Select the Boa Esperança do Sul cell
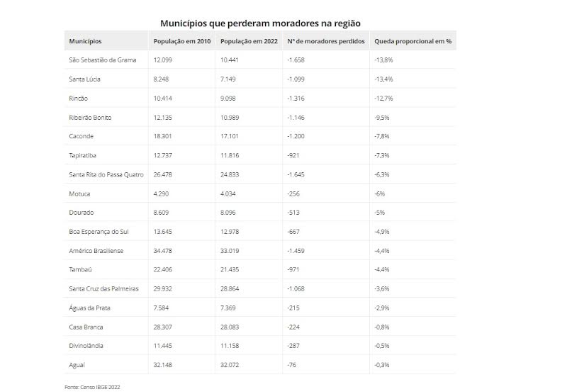The height and width of the screenshot is (392, 567). (99, 232)
